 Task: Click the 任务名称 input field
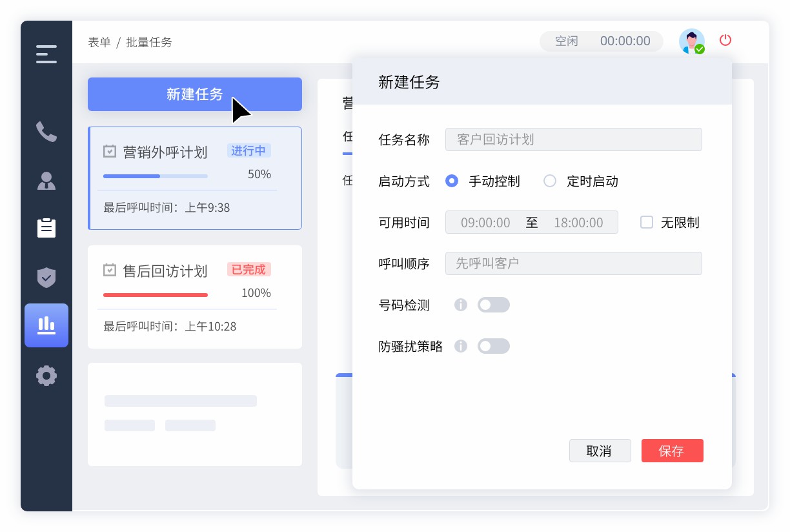point(573,139)
